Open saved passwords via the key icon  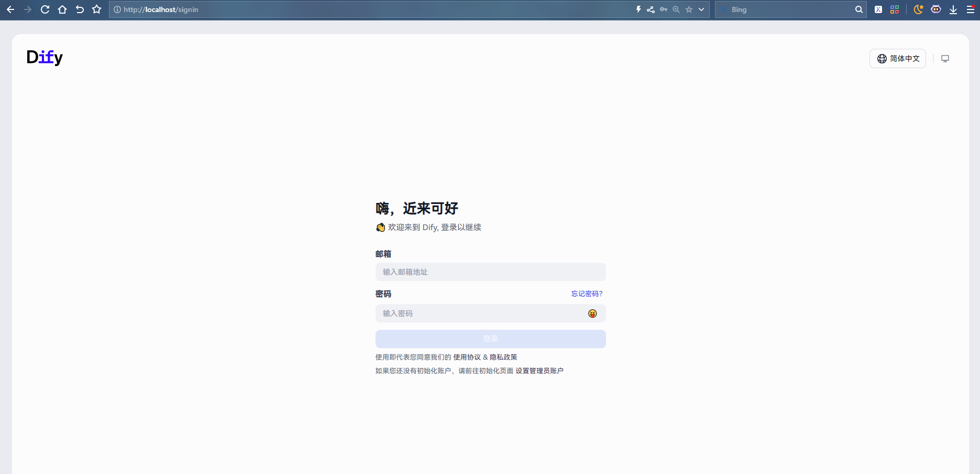coord(664,9)
